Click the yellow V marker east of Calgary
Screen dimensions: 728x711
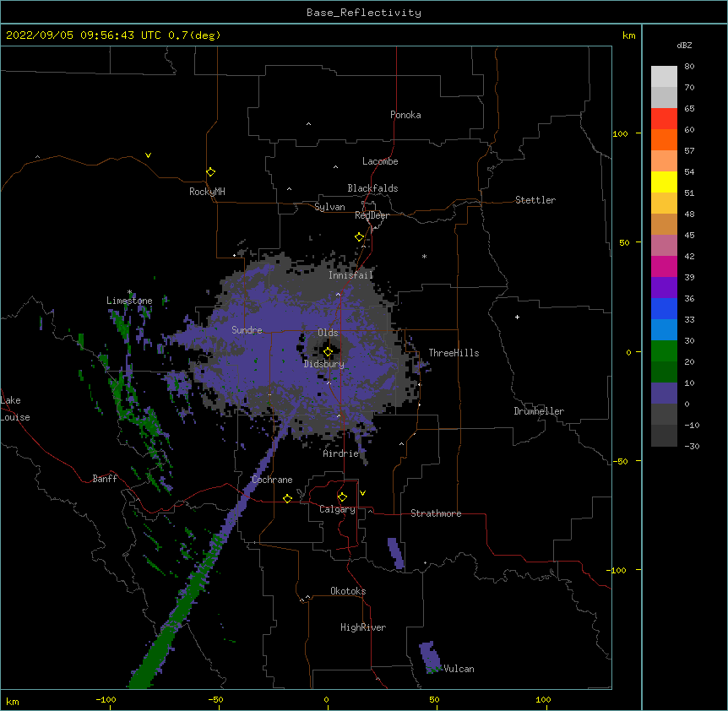(362, 493)
